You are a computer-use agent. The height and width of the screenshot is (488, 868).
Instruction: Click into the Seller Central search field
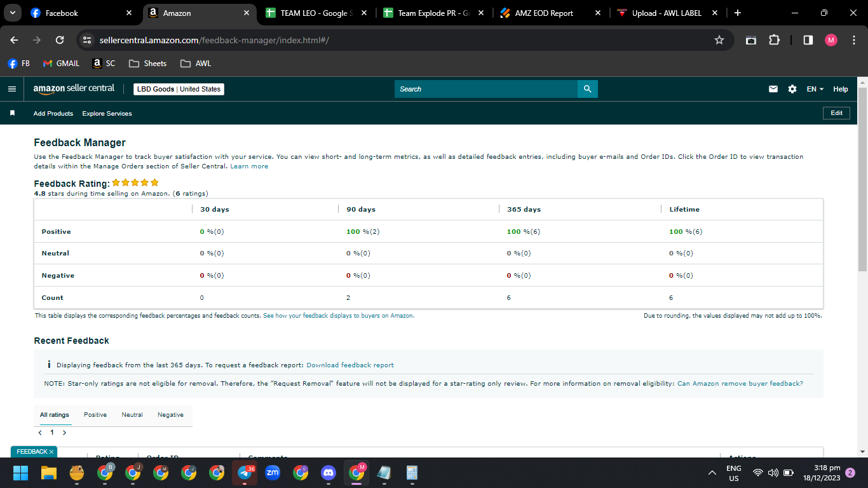point(486,89)
